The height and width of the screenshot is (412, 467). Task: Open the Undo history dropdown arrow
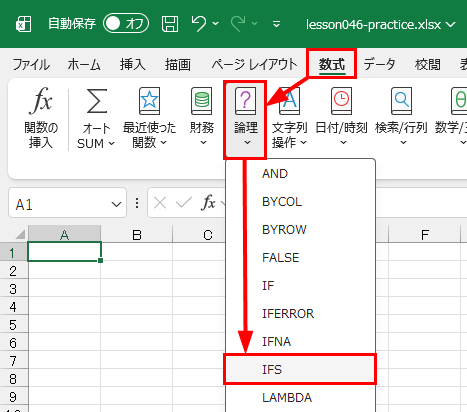tap(216, 24)
